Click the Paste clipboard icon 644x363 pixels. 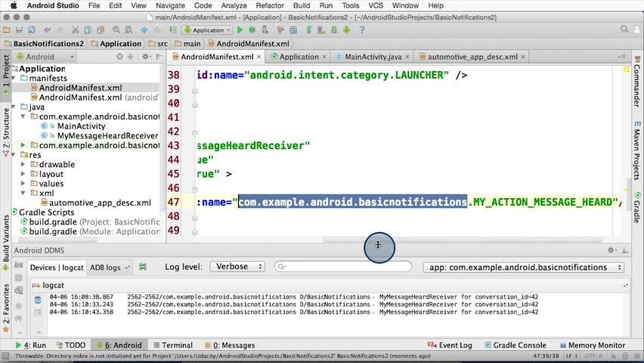click(101, 30)
